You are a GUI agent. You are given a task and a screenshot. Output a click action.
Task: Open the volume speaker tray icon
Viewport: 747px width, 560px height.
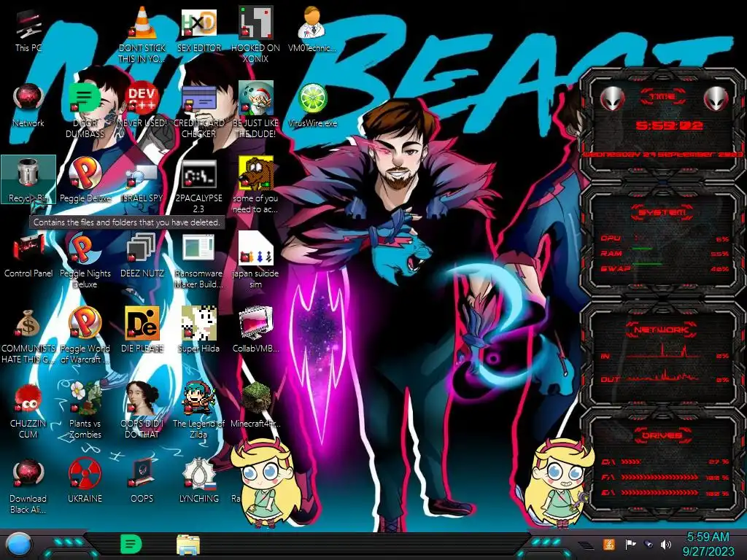pos(666,544)
